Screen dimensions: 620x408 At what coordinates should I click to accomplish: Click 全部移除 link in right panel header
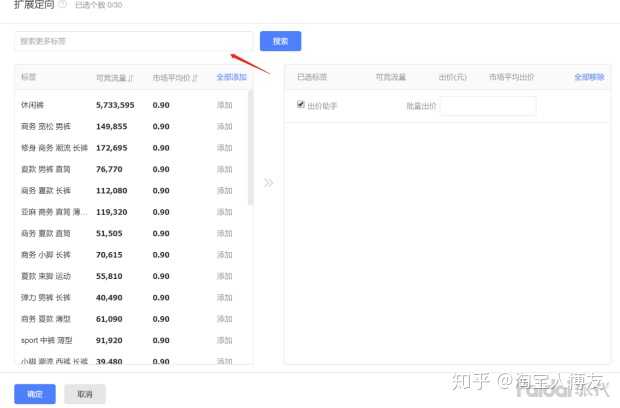tap(589, 77)
